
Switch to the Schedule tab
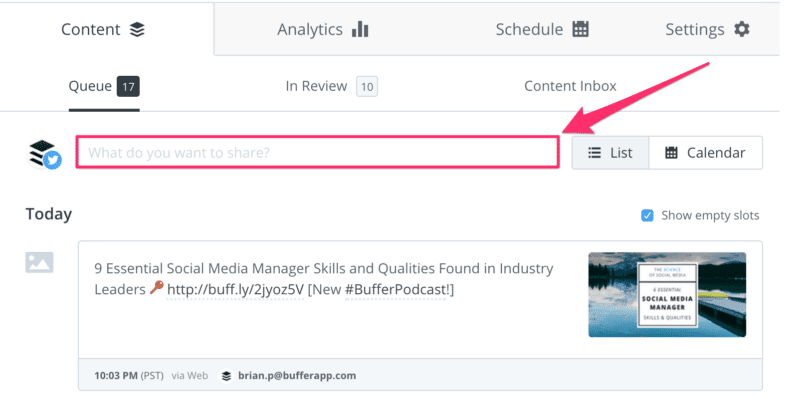pyautogui.click(x=542, y=29)
